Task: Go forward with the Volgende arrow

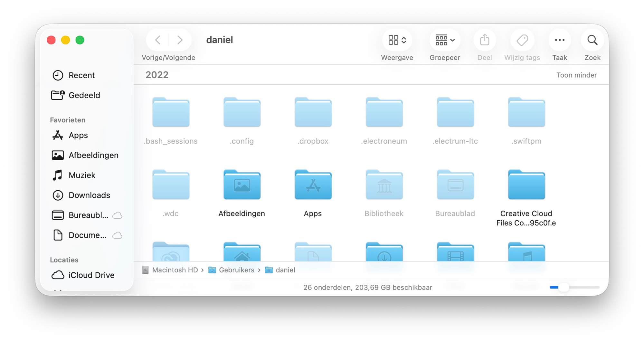Action: [180, 40]
